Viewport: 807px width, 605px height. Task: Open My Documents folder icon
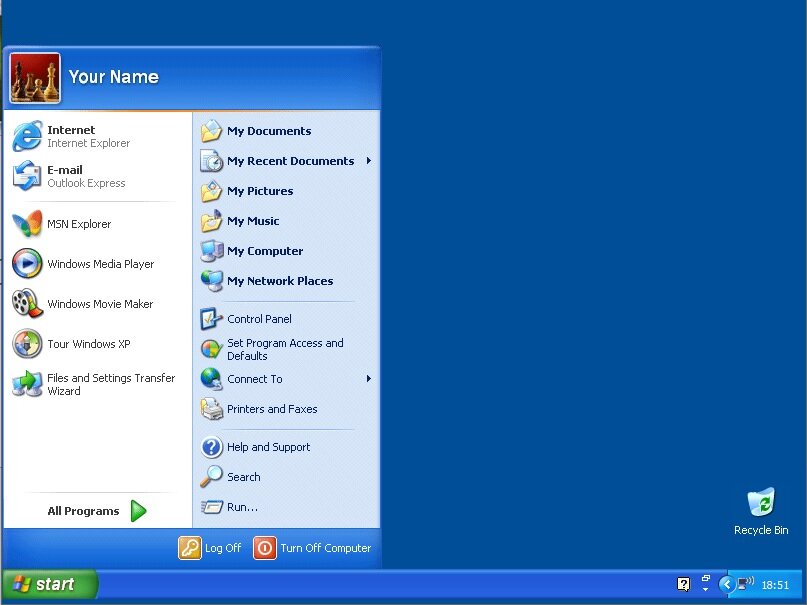[x=212, y=131]
